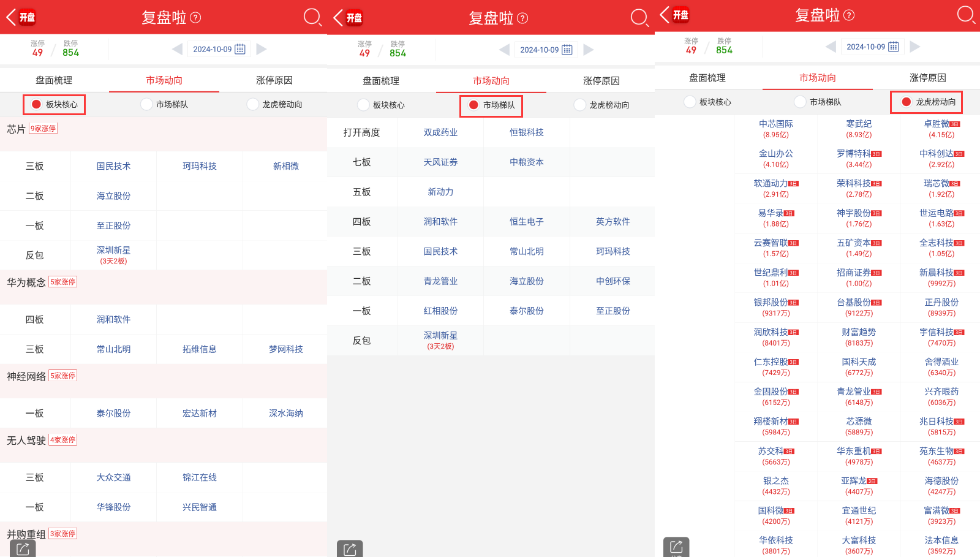Open 新相微 stock in 芯片 三板 row
This screenshot has height=557, width=980.
tap(286, 166)
